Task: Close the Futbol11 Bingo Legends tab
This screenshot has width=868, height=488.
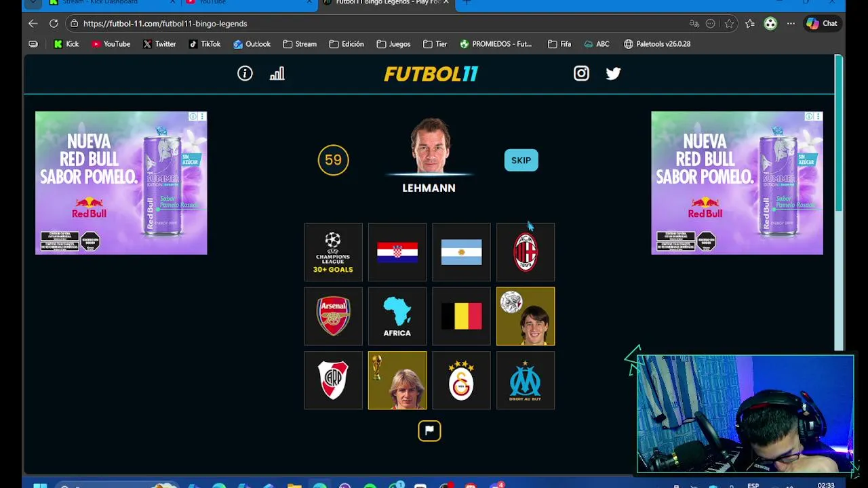Action: tap(446, 3)
